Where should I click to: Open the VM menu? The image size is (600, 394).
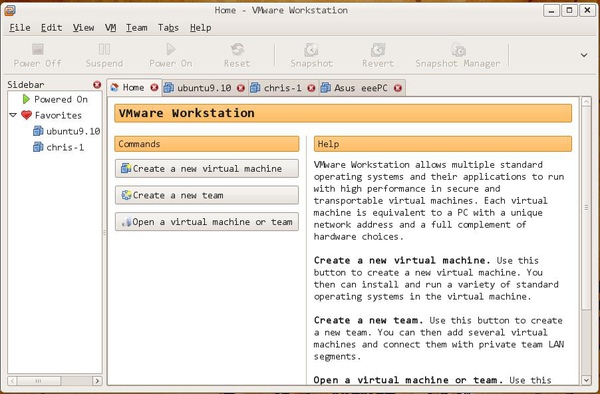[111, 28]
